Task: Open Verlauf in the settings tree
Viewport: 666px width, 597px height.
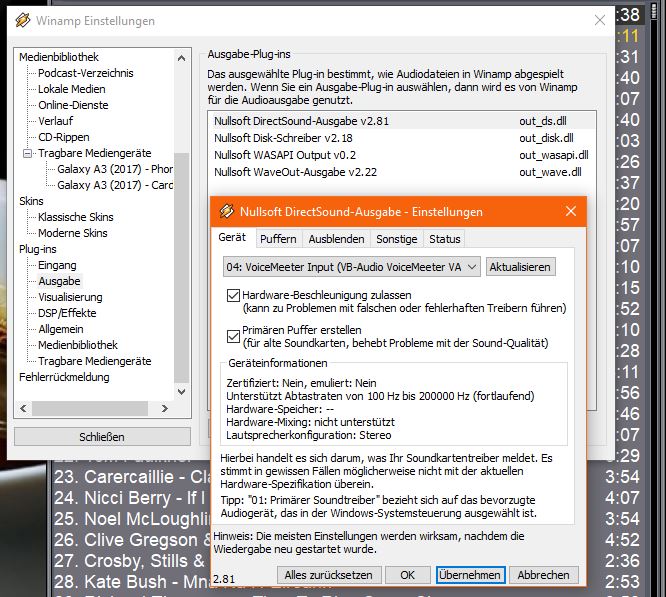Action: [x=56, y=121]
